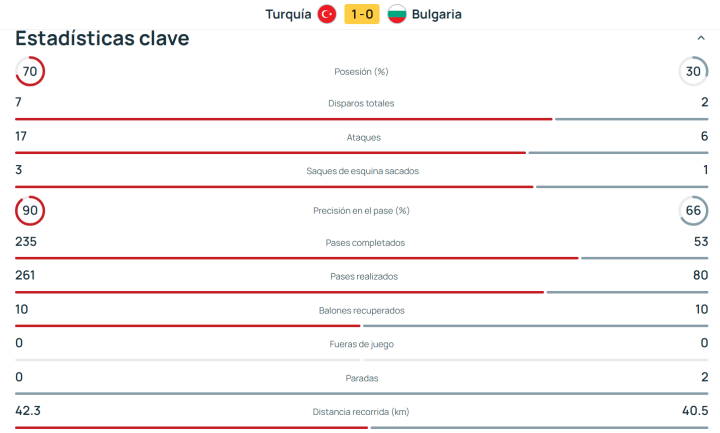This screenshot has height=433, width=720.
Task: Select the Turquía team name
Action: [288, 14]
